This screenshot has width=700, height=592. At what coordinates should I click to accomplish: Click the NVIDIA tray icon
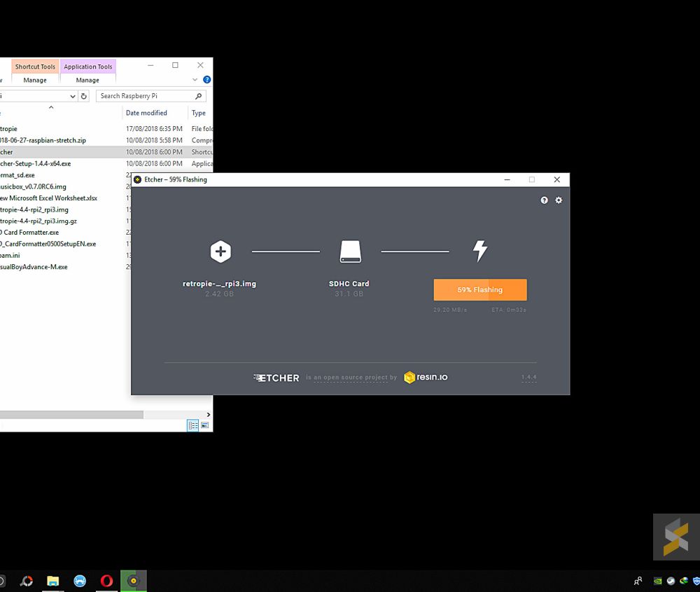point(657,581)
